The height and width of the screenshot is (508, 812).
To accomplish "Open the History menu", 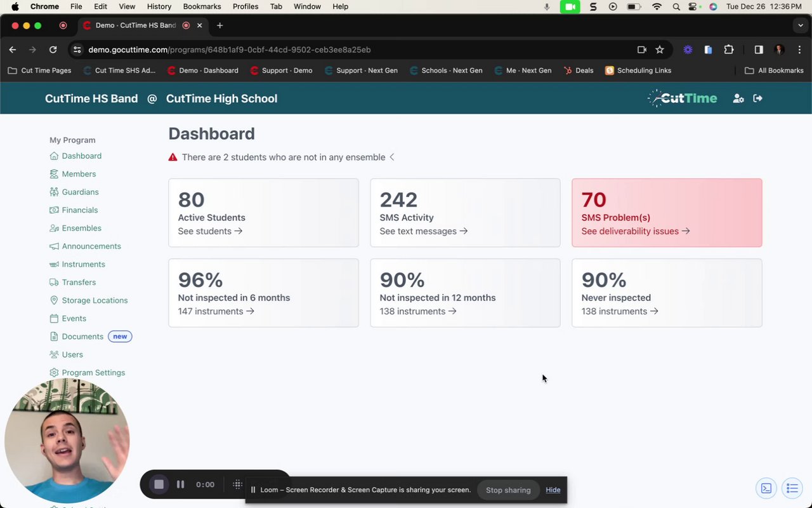I will pyautogui.click(x=159, y=6).
